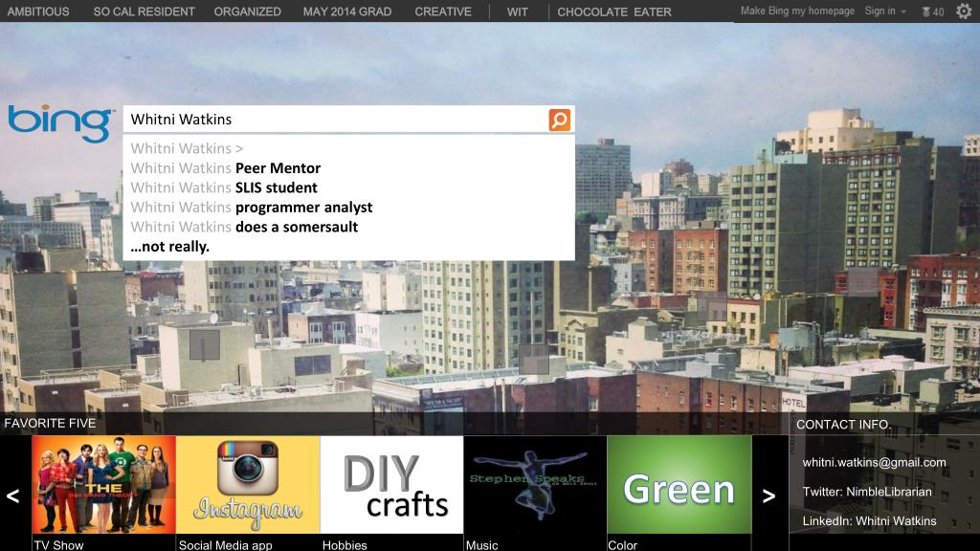Click the Social Media app caption
980x551 pixels.
click(226, 544)
